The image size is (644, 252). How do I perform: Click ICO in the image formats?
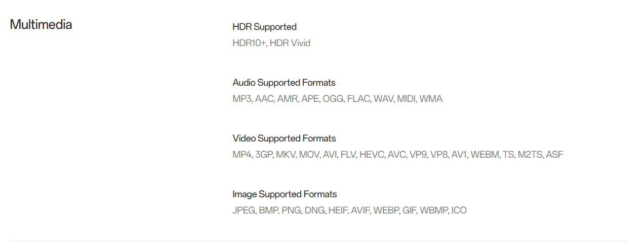(x=459, y=210)
